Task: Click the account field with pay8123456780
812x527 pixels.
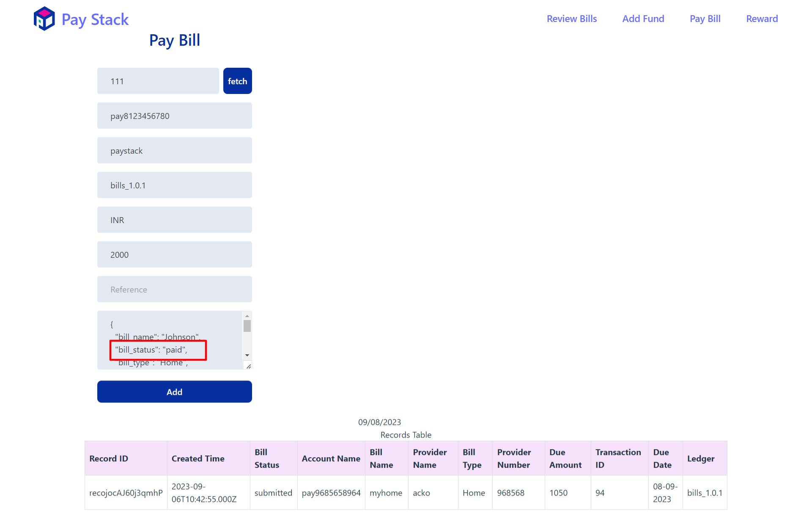Action: tap(174, 116)
